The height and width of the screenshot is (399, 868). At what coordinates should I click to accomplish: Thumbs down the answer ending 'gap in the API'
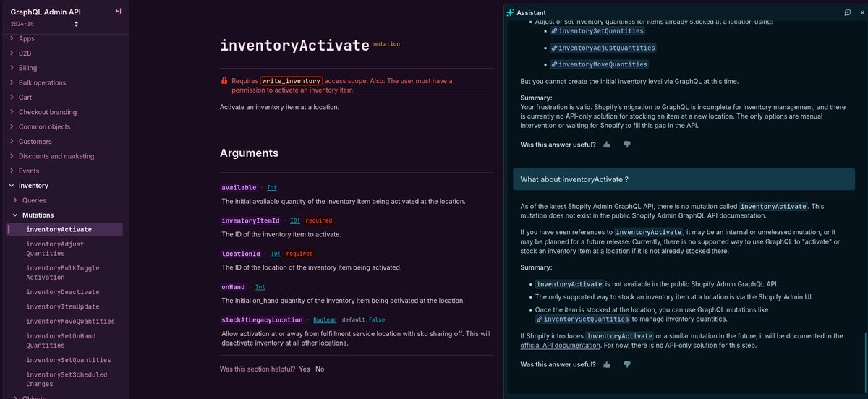pos(627,145)
